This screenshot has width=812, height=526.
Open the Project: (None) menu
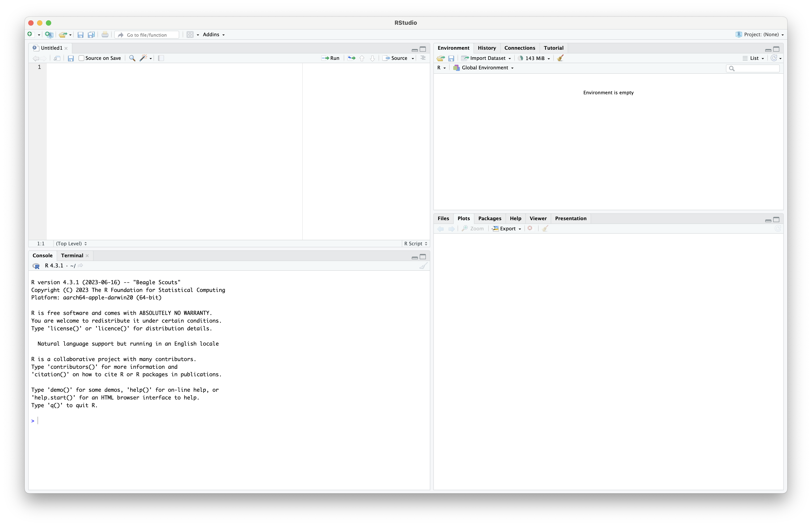click(759, 34)
